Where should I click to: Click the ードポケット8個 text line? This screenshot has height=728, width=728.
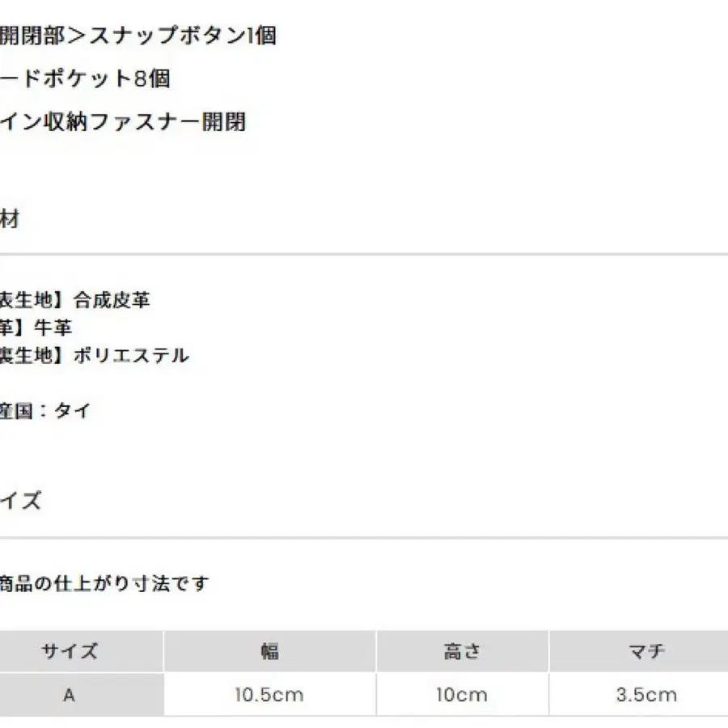[85, 78]
